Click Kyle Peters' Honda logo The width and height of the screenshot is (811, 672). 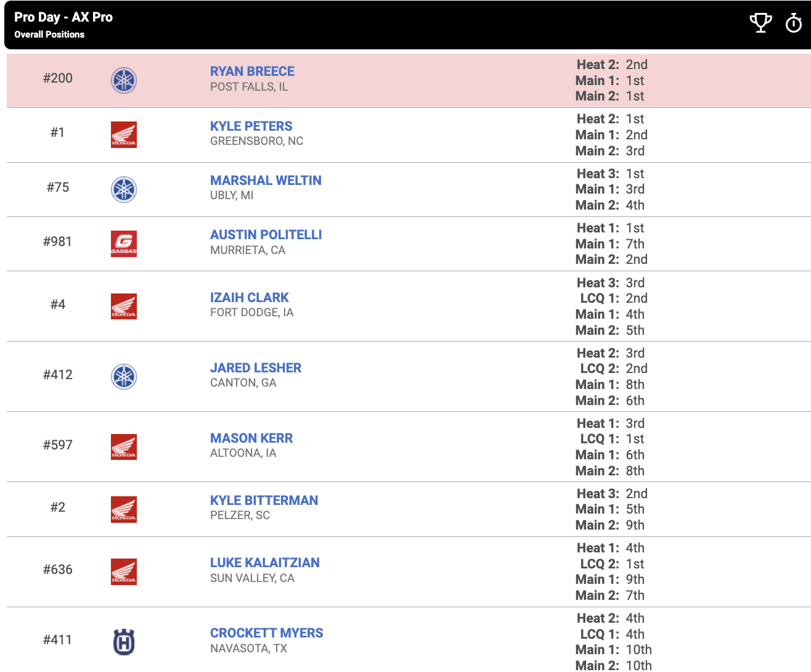click(124, 134)
